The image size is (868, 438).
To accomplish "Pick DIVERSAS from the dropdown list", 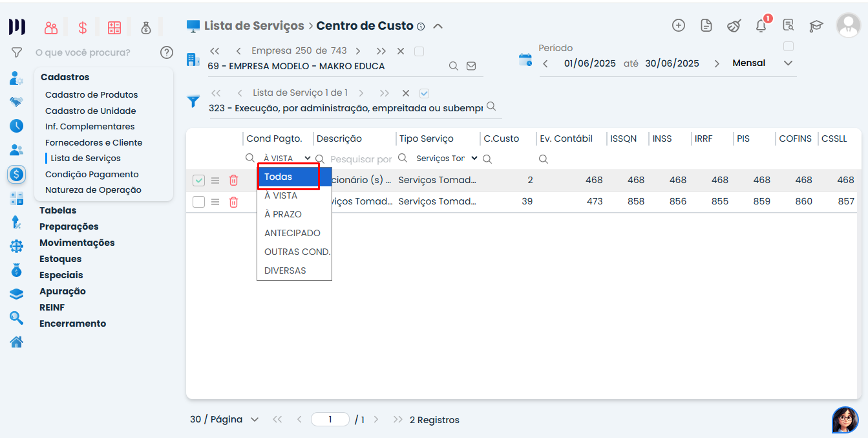I will click(x=294, y=270).
